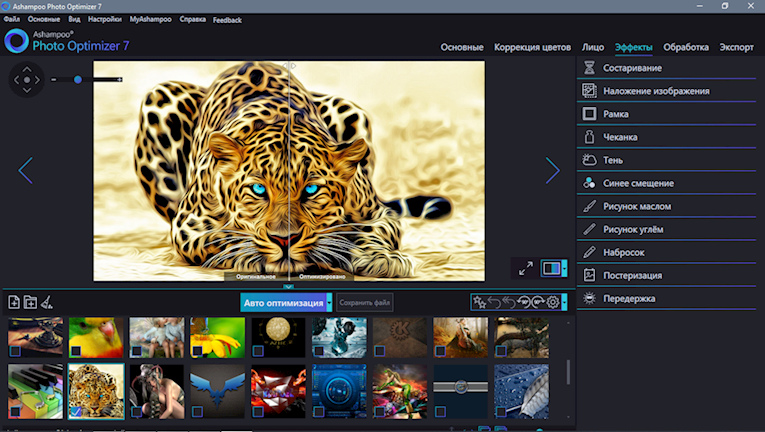Check the parrot thumbnail checkbox
765x432 pixels.
tap(76, 350)
